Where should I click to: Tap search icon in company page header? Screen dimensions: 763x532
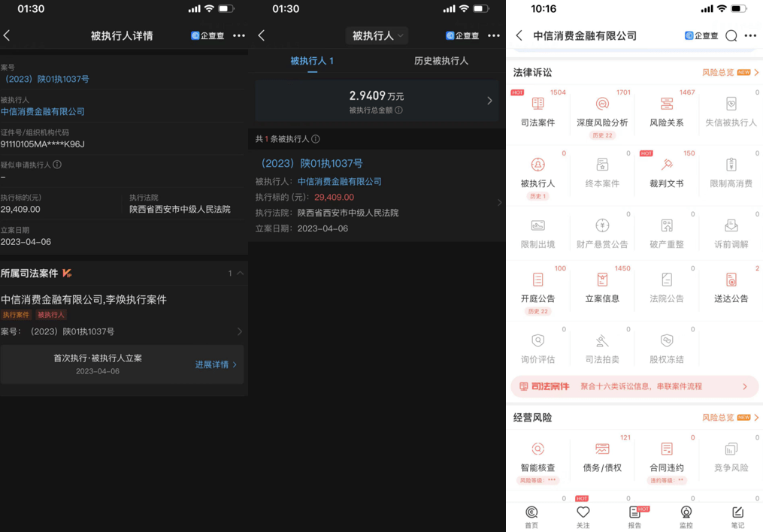point(731,35)
